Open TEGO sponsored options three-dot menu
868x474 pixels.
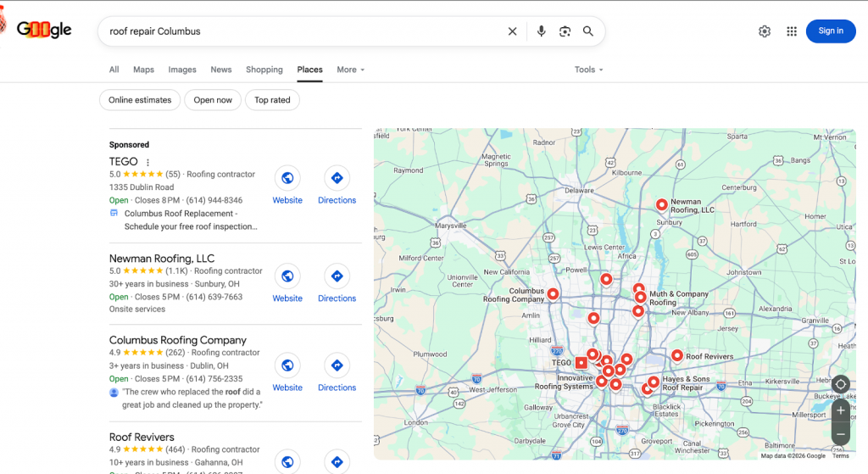[147, 162]
